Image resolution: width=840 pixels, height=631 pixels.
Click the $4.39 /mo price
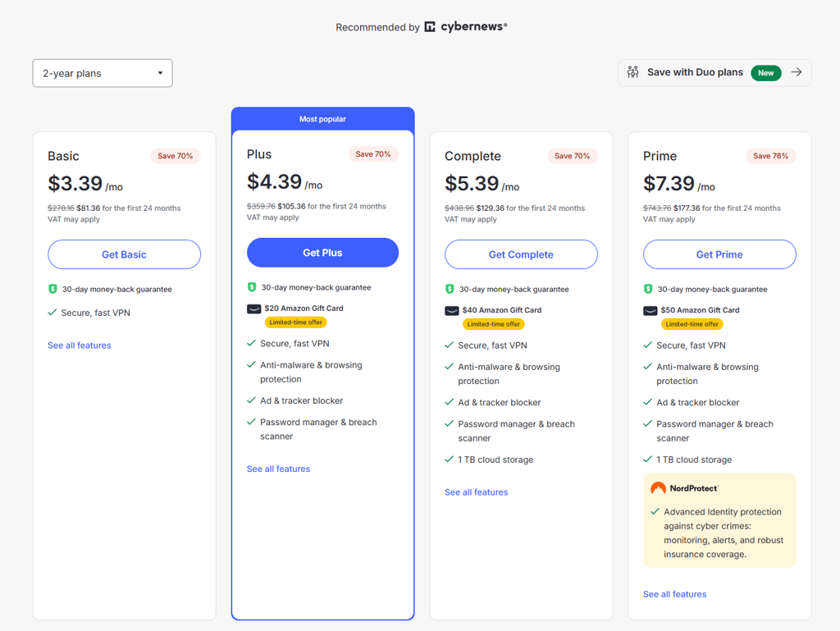click(x=285, y=182)
